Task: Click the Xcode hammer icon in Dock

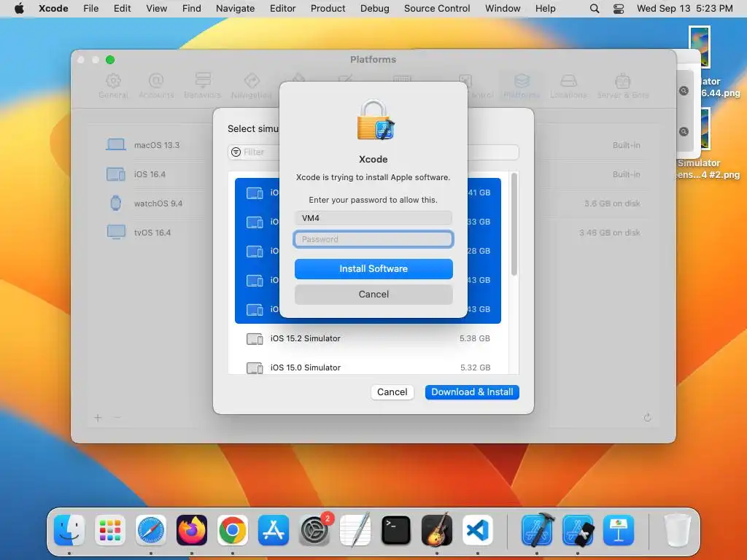Action: click(537, 530)
